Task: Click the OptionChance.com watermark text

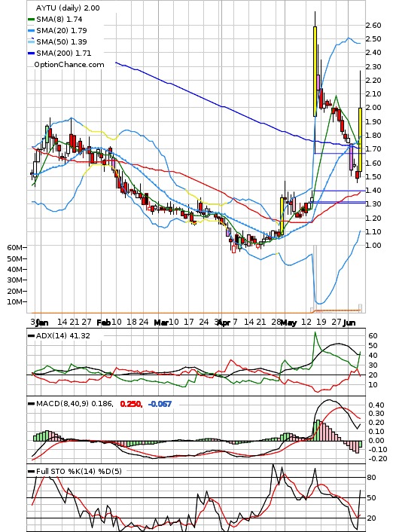Action: pyautogui.click(x=69, y=65)
